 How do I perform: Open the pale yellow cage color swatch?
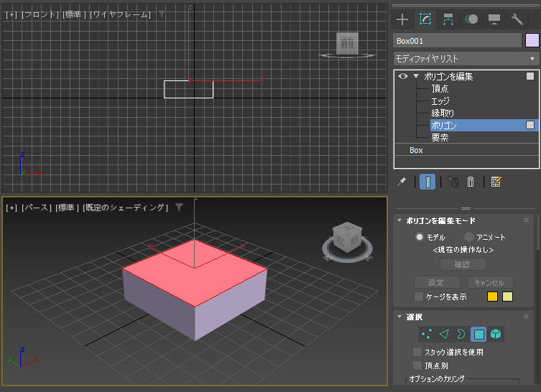click(x=507, y=297)
